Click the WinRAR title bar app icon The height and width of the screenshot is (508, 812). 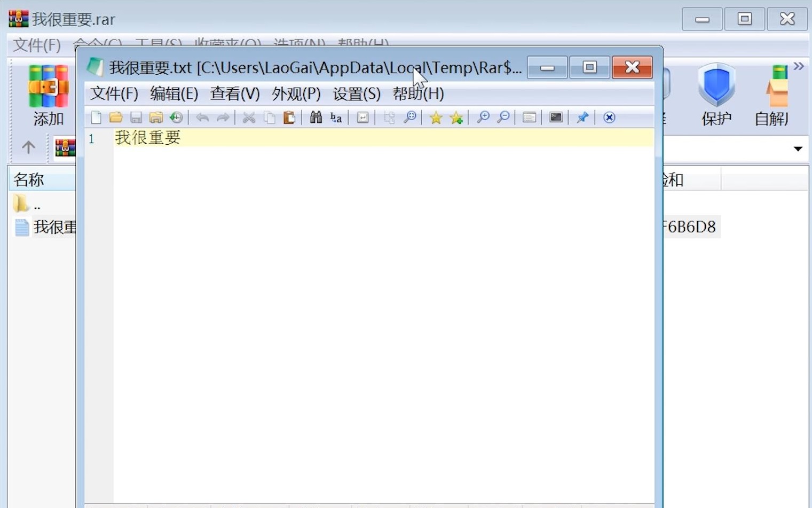coord(18,19)
